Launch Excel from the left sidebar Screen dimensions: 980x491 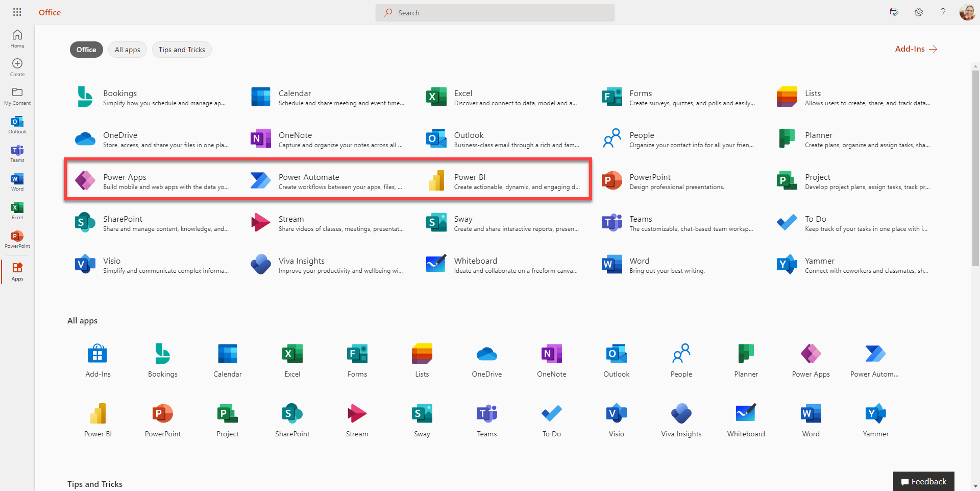coord(17,211)
